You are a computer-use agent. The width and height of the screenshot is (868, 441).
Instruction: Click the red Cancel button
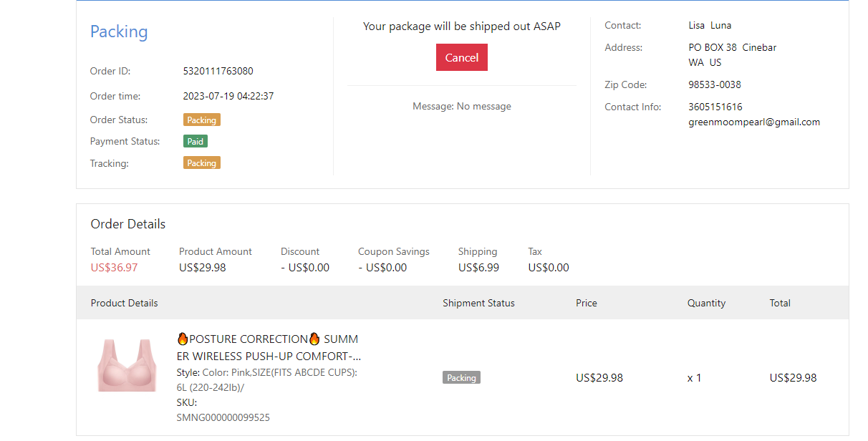pos(461,58)
